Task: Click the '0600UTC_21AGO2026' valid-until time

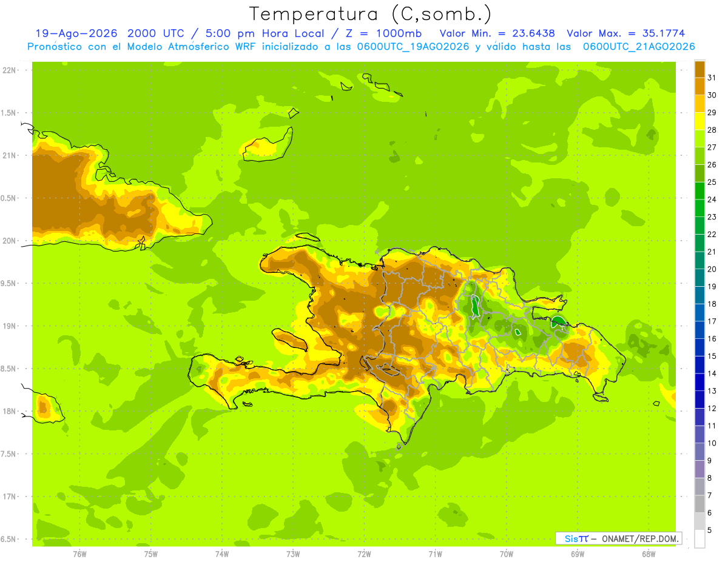Action: click(639, 47)
